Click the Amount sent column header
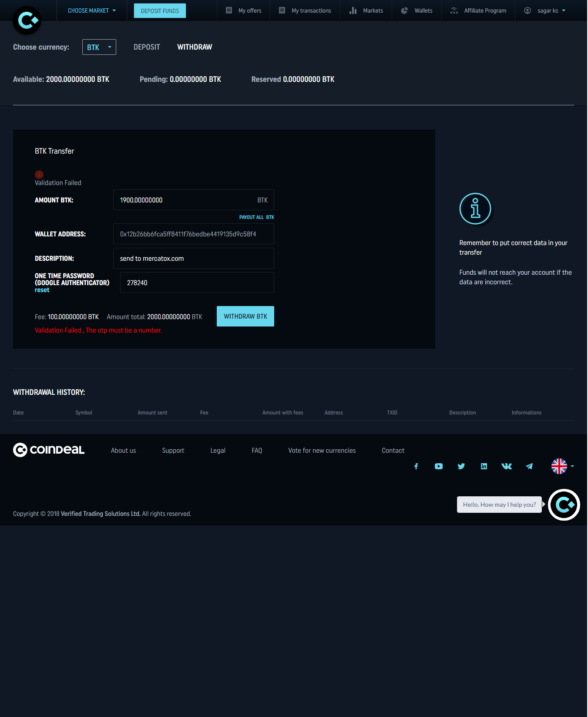 coord(152,413)
